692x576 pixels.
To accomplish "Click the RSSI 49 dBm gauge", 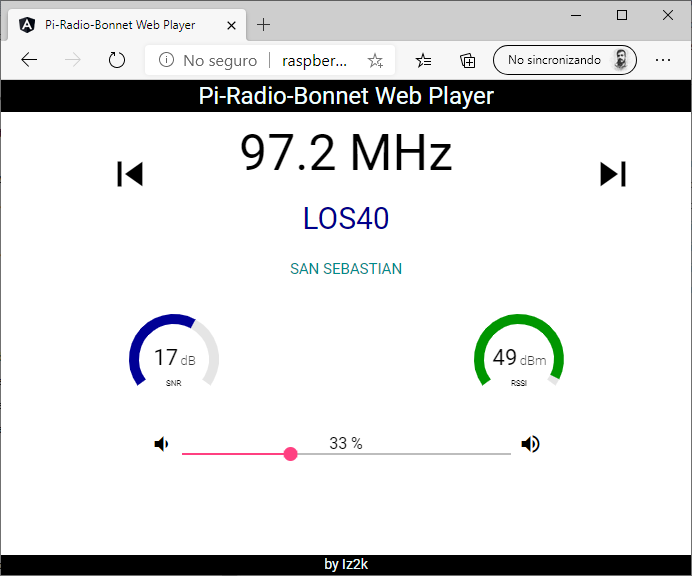I will tap(519, 350).
